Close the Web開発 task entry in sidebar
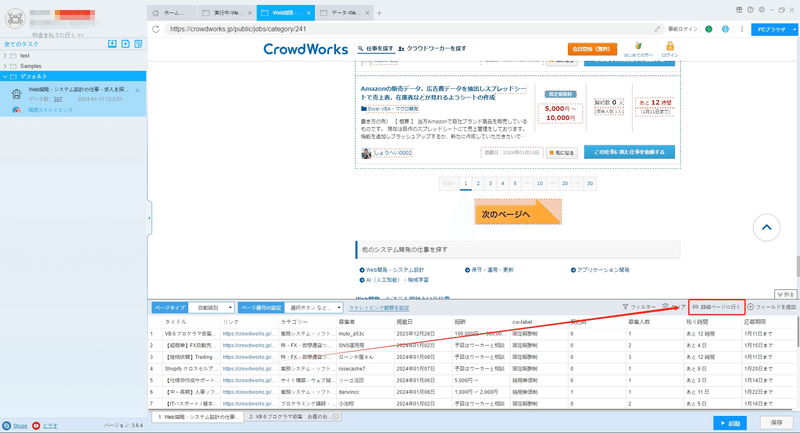This screenshot has width=800, height=433. tap(137, 90)
